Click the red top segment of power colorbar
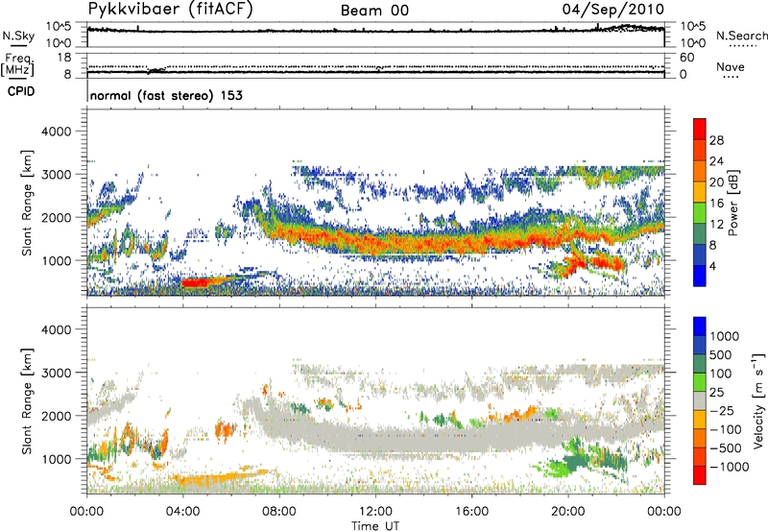Viewport: 768px width, 532px height. pyautogui.click(x=700, y=129)
